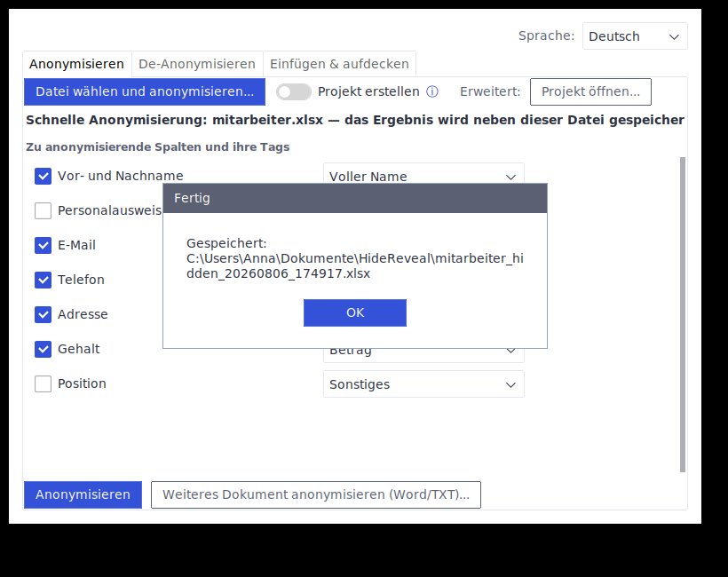Click the Sprache label
The image size is (728, 577).
coord(547,36)
